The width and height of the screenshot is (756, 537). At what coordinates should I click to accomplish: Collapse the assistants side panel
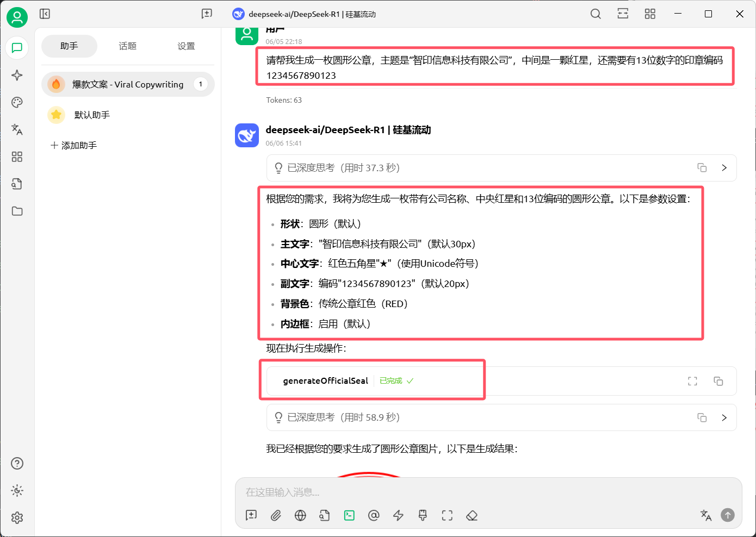tap(45, 14)
